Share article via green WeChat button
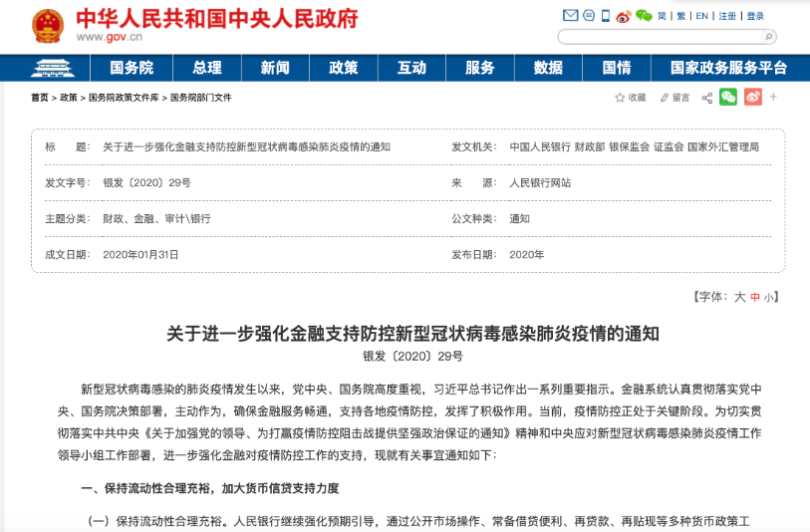This screenshot has height=532, width=810. click(x=729, y=97)
